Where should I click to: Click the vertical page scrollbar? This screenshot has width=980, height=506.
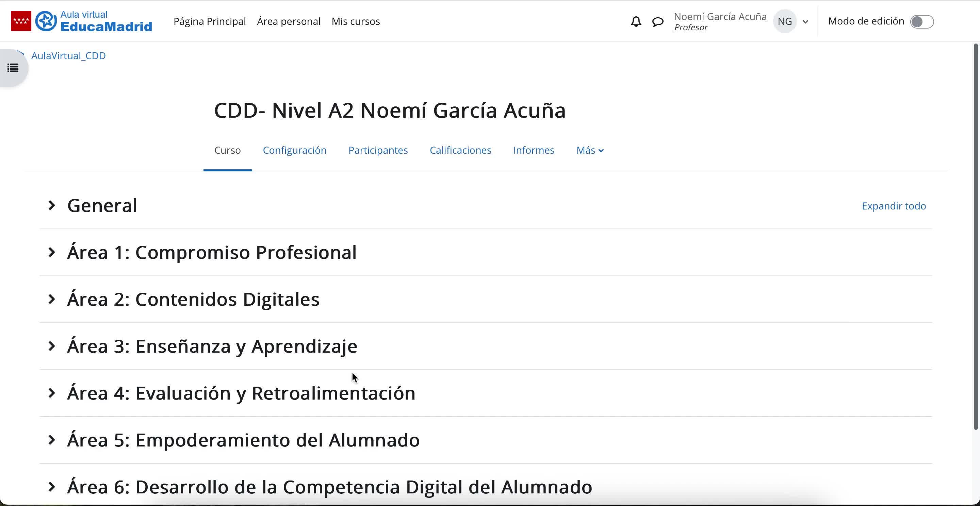pos(976,236)
